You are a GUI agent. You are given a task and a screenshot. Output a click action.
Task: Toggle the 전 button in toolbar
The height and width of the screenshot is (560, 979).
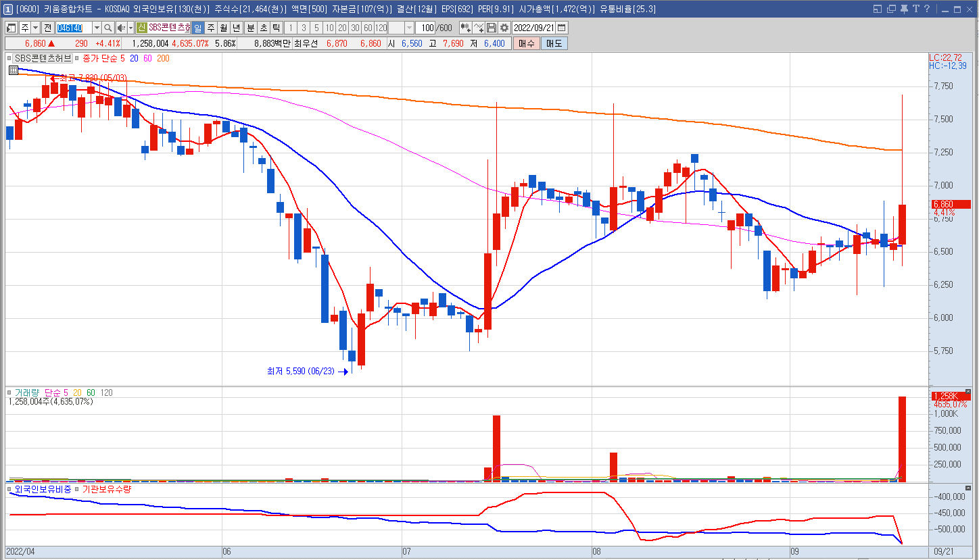click(x=47, y=28)
